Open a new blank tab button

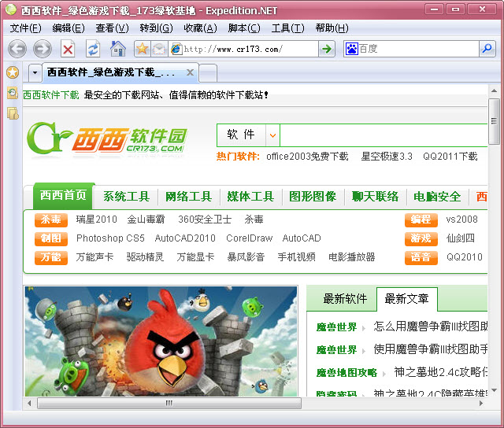tap(208, 73)
